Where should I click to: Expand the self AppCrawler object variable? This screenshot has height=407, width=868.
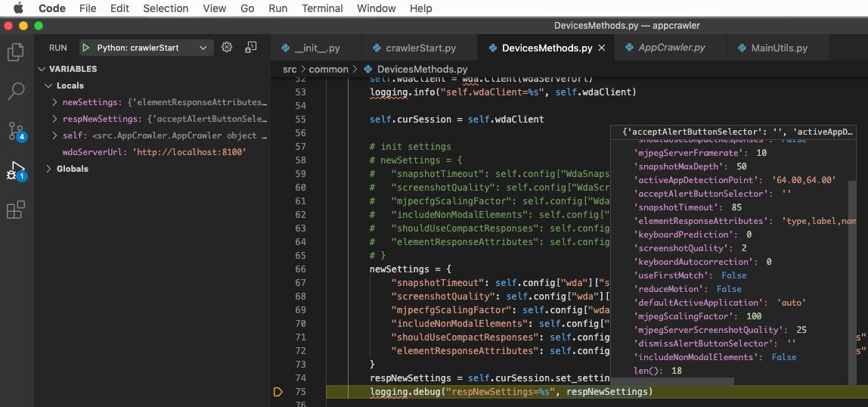click(54, 135)
